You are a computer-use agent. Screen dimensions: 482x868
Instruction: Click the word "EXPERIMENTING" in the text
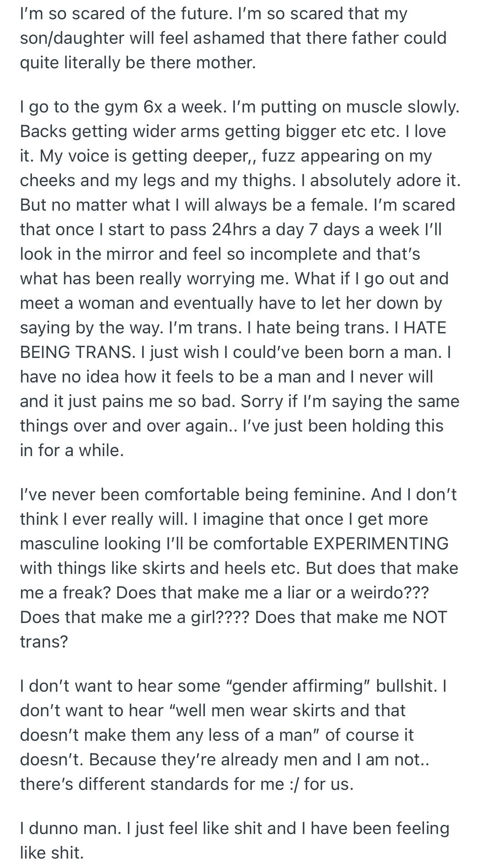click(381, 544)
